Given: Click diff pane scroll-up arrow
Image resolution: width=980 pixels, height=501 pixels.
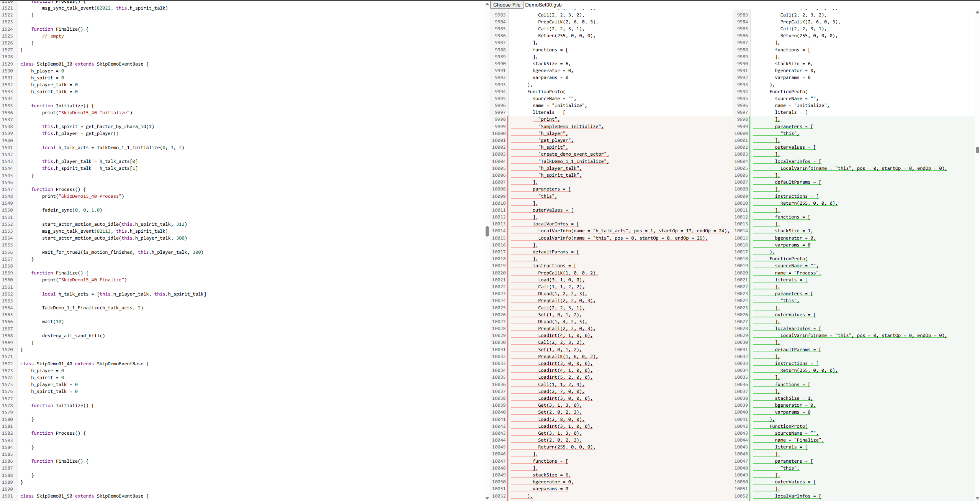Looking at the screenshot, I should pyautogui.click(x=977, y=12).
